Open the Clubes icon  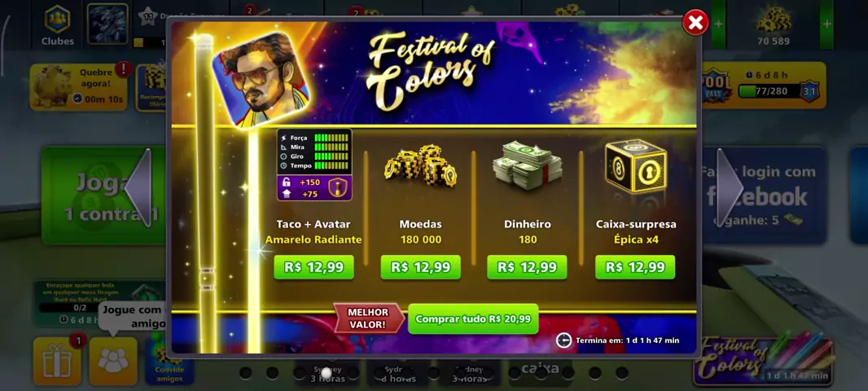coord(57,26)
